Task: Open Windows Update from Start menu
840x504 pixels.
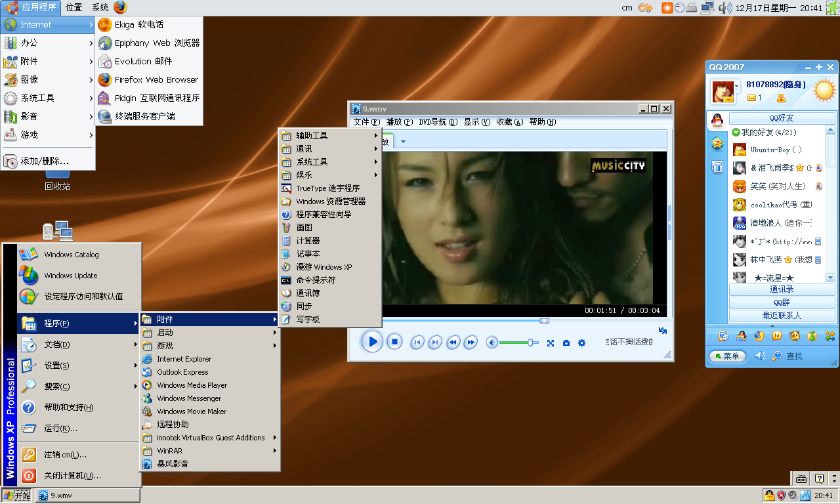Action: pyautogui.click(x=79, y=276)
